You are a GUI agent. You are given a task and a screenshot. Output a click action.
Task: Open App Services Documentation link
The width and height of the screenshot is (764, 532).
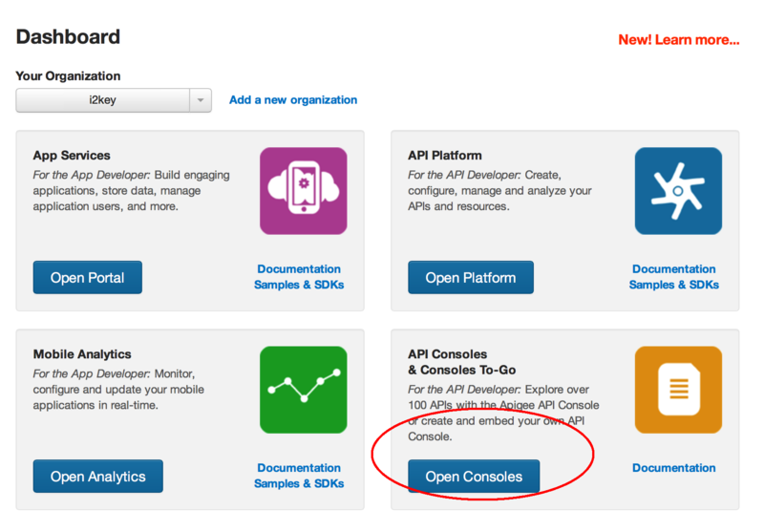tap(299, 269)
